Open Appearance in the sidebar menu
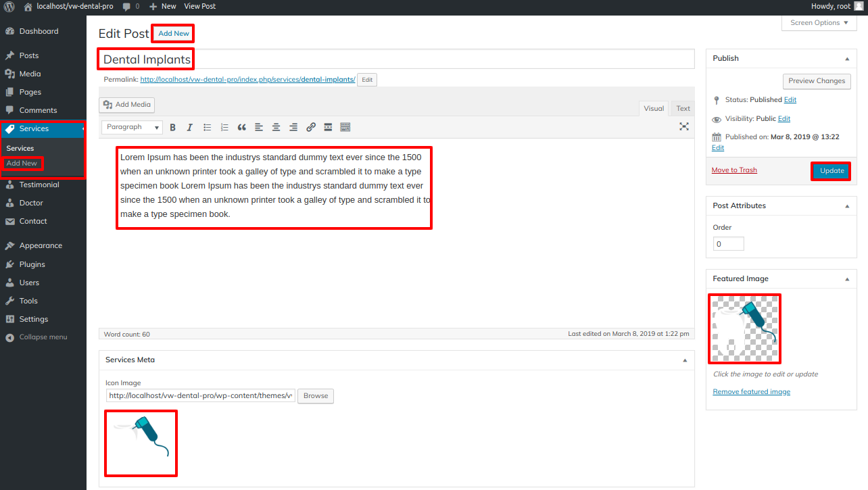The height and width of the screenshot is (490, 868). [41, 246]
